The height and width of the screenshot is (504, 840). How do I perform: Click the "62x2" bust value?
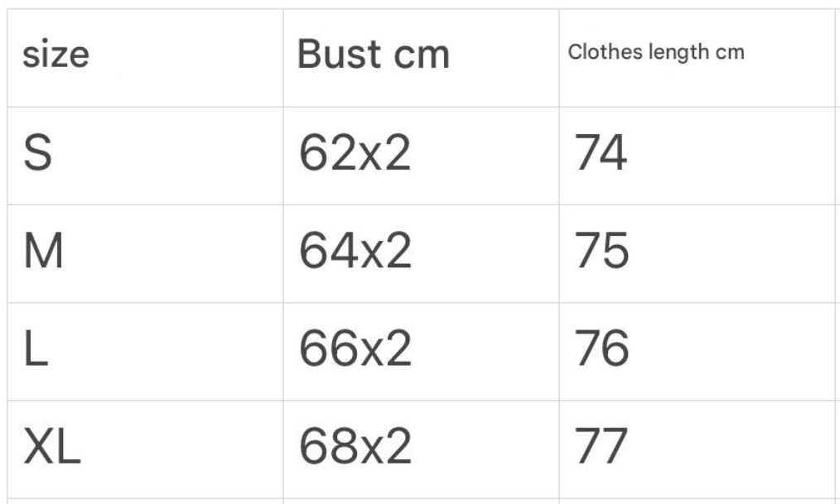[355, 155]
